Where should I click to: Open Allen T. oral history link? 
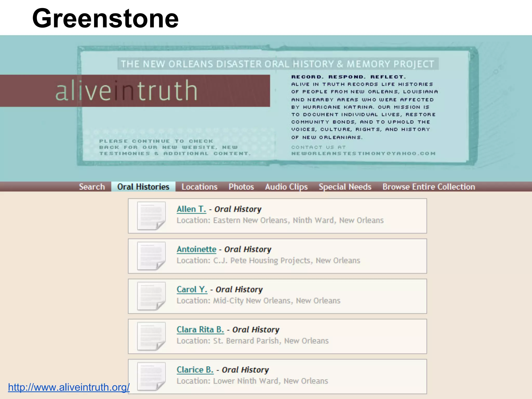pyautogui.click(x=191, y=209)
